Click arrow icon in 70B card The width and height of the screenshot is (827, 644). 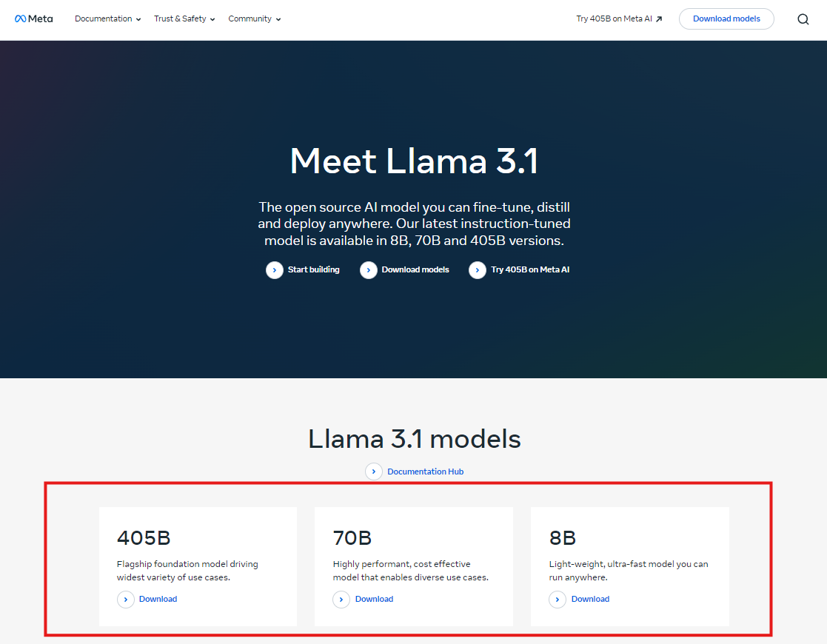tap(341, 600)
